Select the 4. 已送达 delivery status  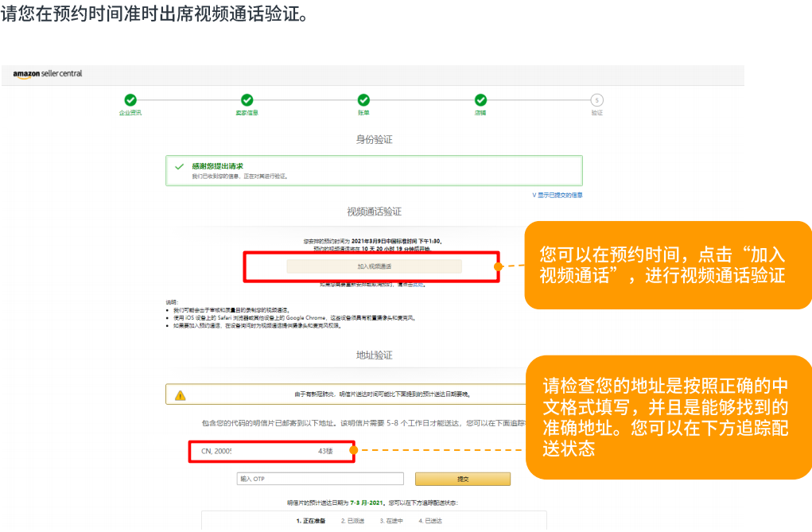tap(430, 521)
